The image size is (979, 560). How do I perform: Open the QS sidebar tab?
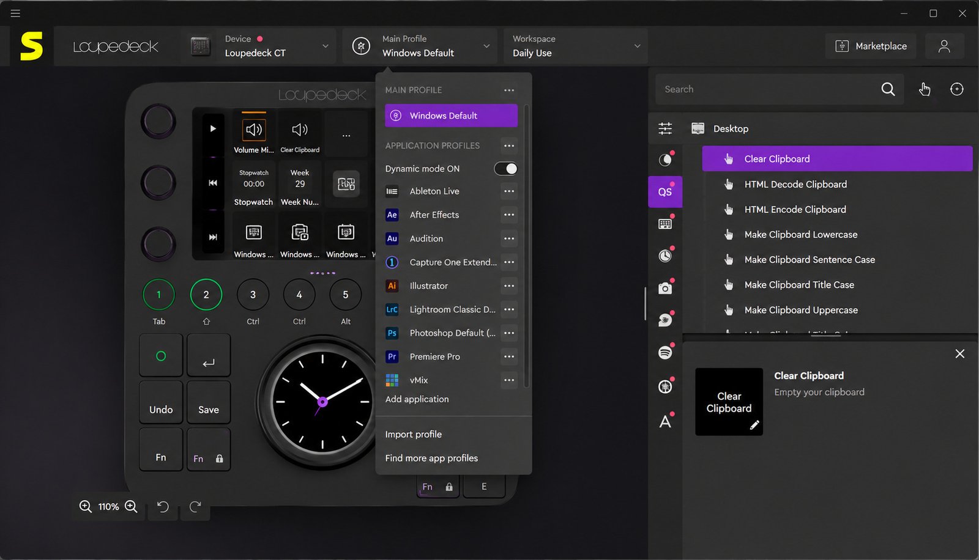[665, 192]
